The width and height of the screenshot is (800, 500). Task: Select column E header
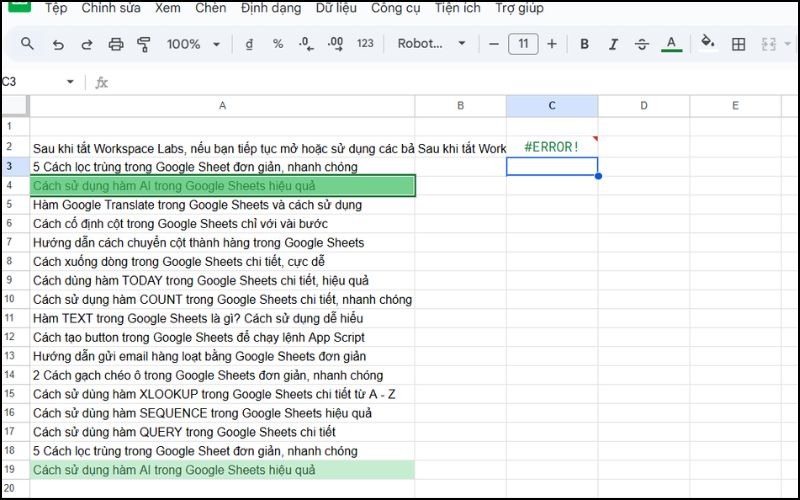pyautogui.click(x=735, y=106)
